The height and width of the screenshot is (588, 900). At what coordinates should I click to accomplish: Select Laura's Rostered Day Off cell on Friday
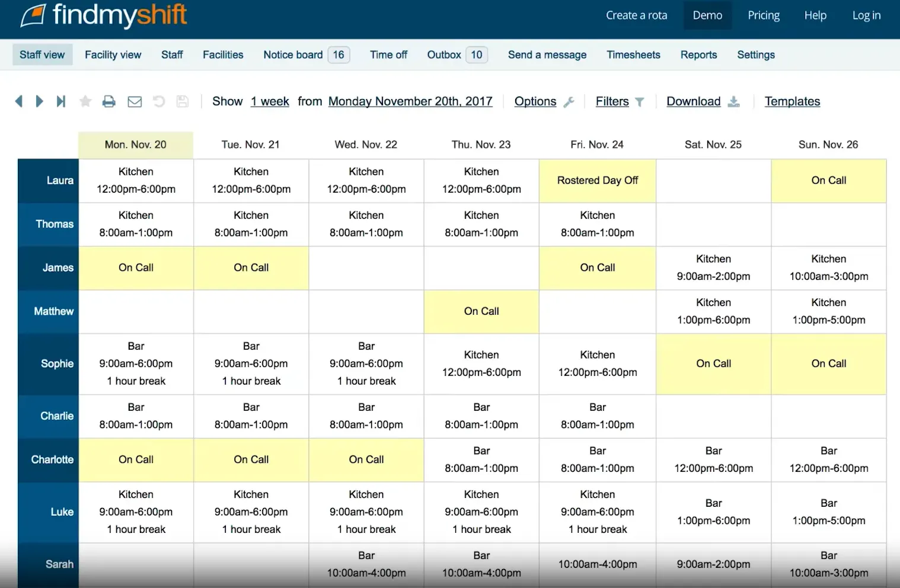coord(597,181)
